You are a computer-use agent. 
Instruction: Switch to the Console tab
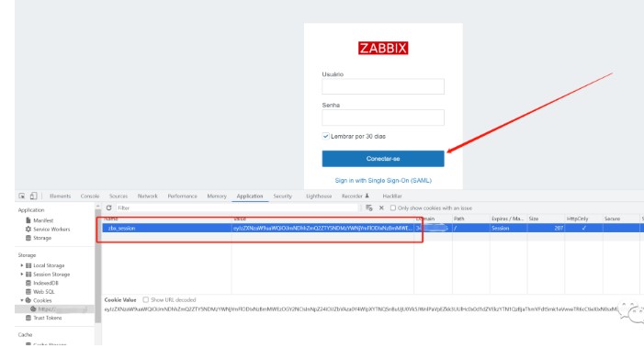(x=90, y=196)
